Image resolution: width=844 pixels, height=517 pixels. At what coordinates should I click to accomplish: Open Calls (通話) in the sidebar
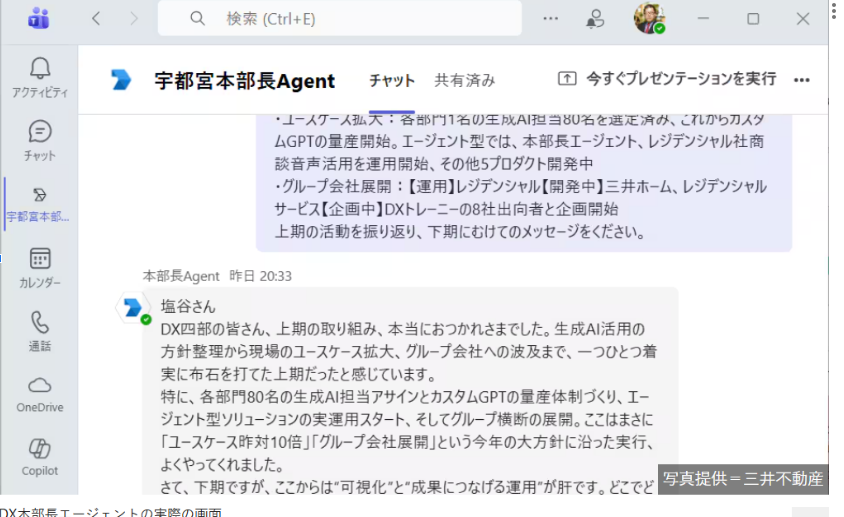point(40,330)
